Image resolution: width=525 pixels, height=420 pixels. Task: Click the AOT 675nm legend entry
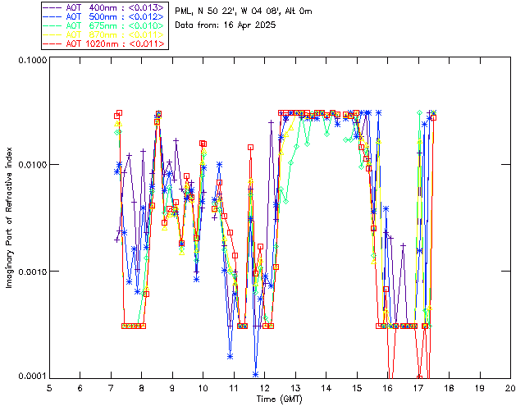104,25
